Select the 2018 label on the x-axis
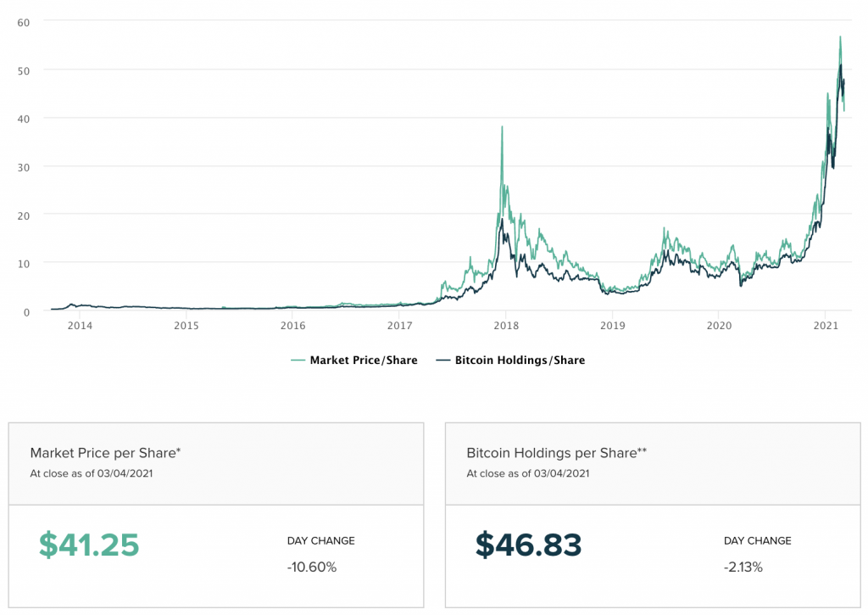The image size is (868, 615). (x=506, y=326)
